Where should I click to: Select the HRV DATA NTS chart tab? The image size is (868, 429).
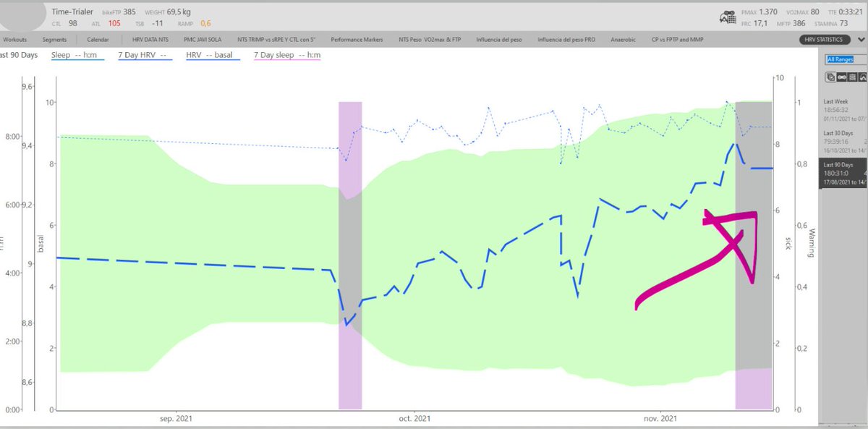point(152,40)
